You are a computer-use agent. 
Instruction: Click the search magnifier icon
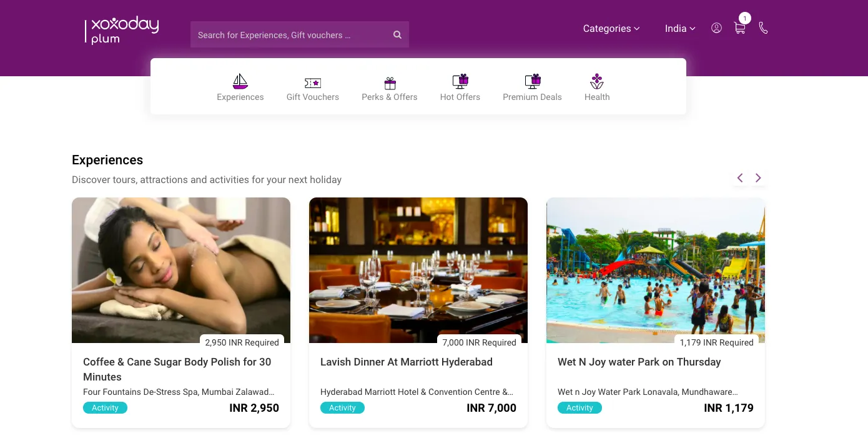click(397, 34)
